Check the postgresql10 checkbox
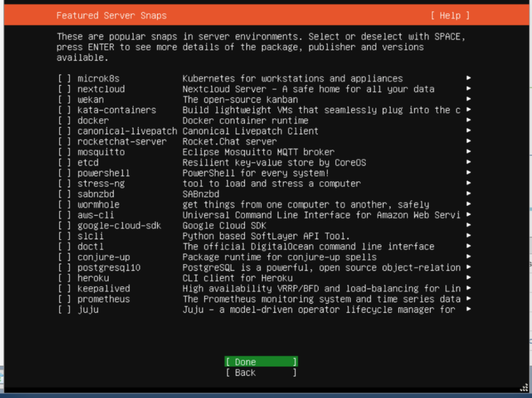The width and height of the screenshot is (532, 398). pyautogui.click(x=64, y=268)
